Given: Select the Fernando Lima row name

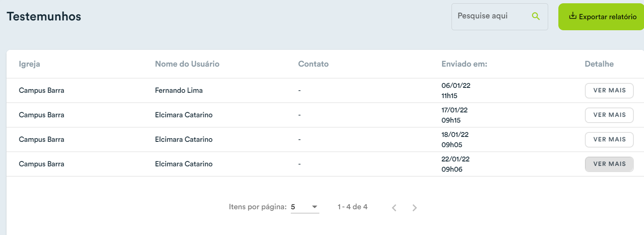Looking at the screenshot, I should (x=179, y=90).
